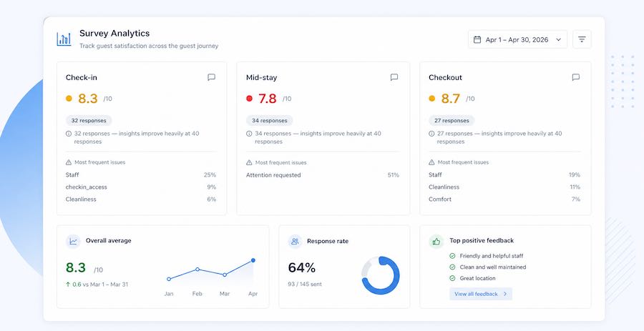Expand the Apr 1 – Apr 30, 2026 dropdown
This screenshot has height=331, width=644.
tap(517, 39)
